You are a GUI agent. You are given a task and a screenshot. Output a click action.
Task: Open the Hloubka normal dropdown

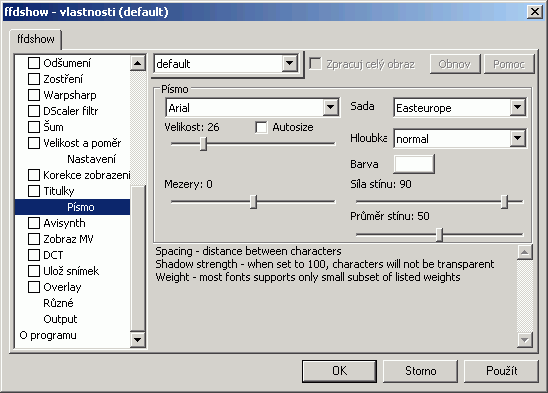[x=518, y=138]
